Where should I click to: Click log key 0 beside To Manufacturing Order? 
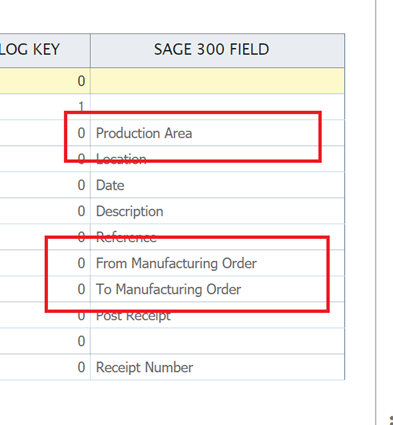click(x=45, y=289)
